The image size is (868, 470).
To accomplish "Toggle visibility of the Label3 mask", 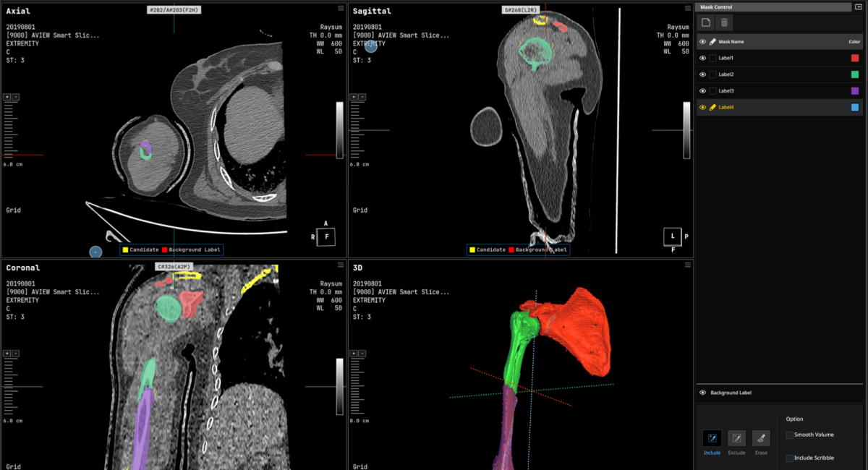I will [702, 91].
